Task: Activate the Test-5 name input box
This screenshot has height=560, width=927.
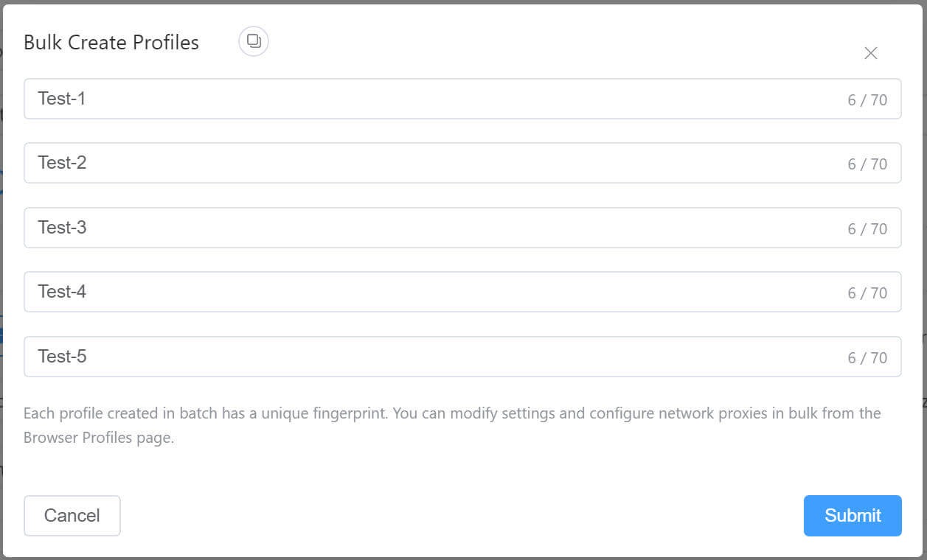Action: pyautogui.click(x=442, y=357)
